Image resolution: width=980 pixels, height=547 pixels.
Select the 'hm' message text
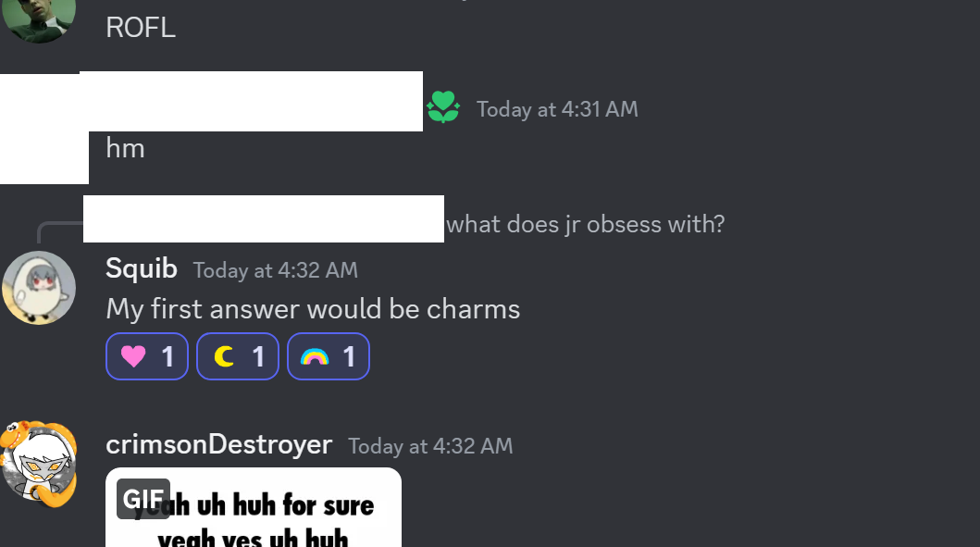click(125, 148)
